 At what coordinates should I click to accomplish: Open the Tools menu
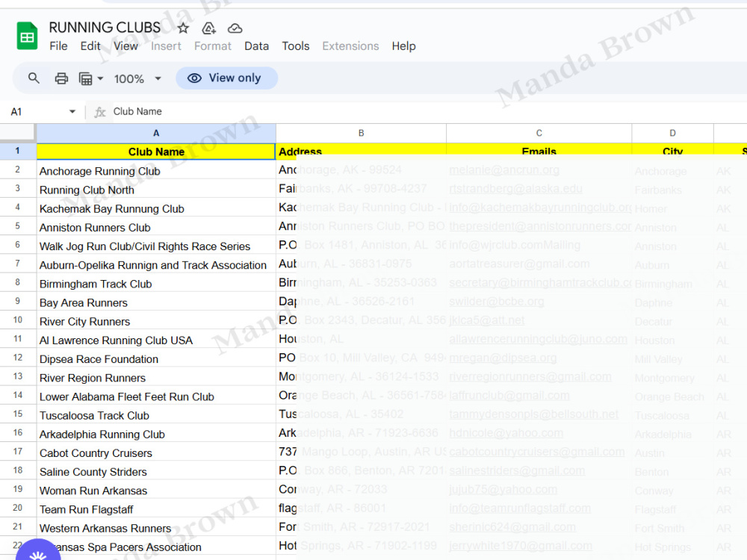[x=295, y=46]
